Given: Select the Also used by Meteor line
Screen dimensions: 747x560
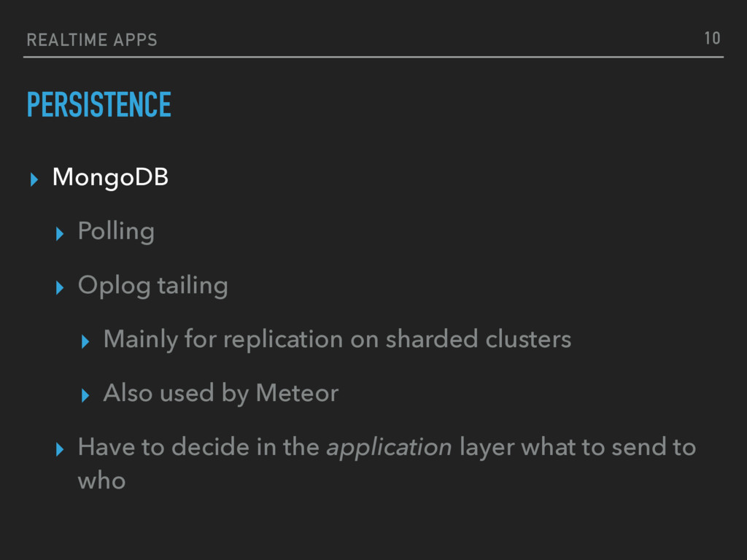Looking at the screenshot, I should pyautogui.click(x=220, y=394).
